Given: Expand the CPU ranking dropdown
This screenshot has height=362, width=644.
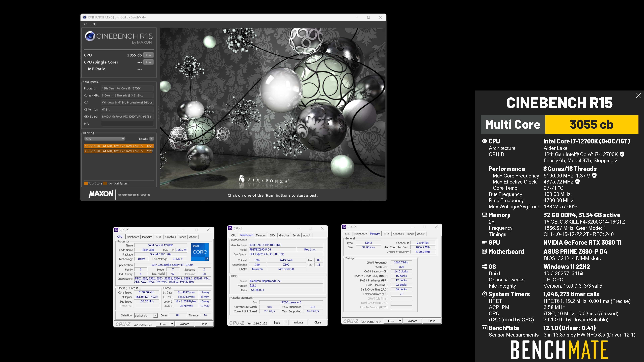Looking at the screenshot, I should pos(104,139).
